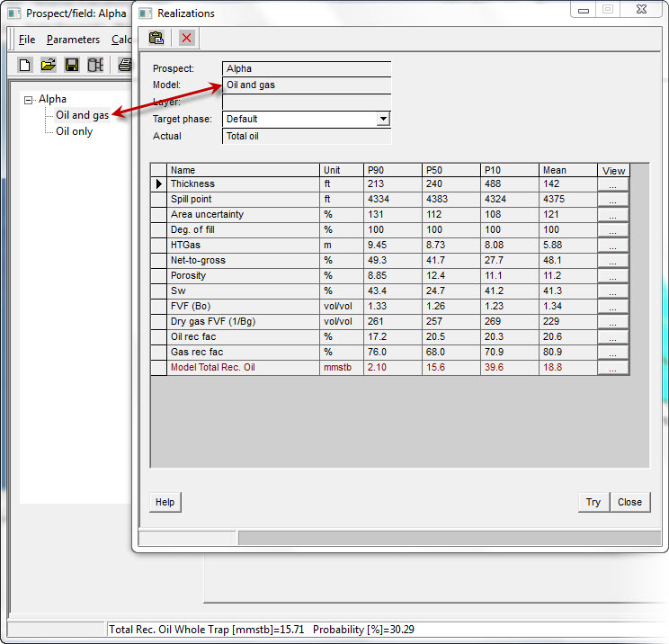Open View for the Porosity row
The width and height of the screenshot is (669, 644).
pos(612,276)
